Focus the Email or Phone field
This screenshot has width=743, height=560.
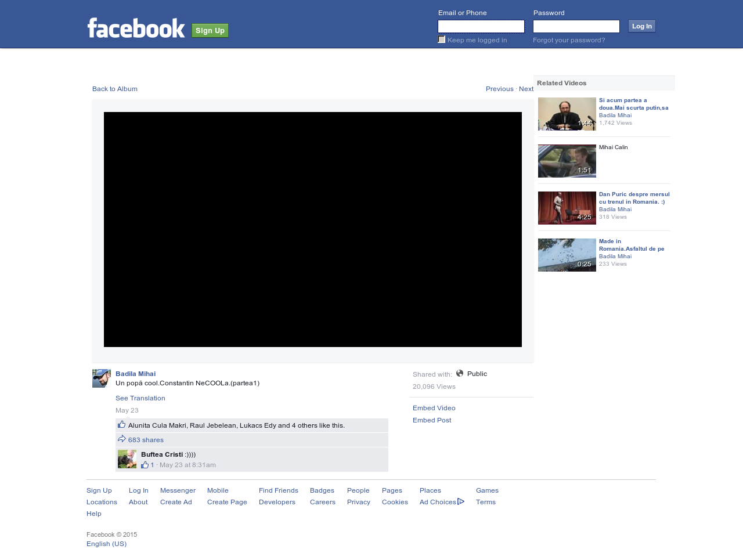[481, 26]
